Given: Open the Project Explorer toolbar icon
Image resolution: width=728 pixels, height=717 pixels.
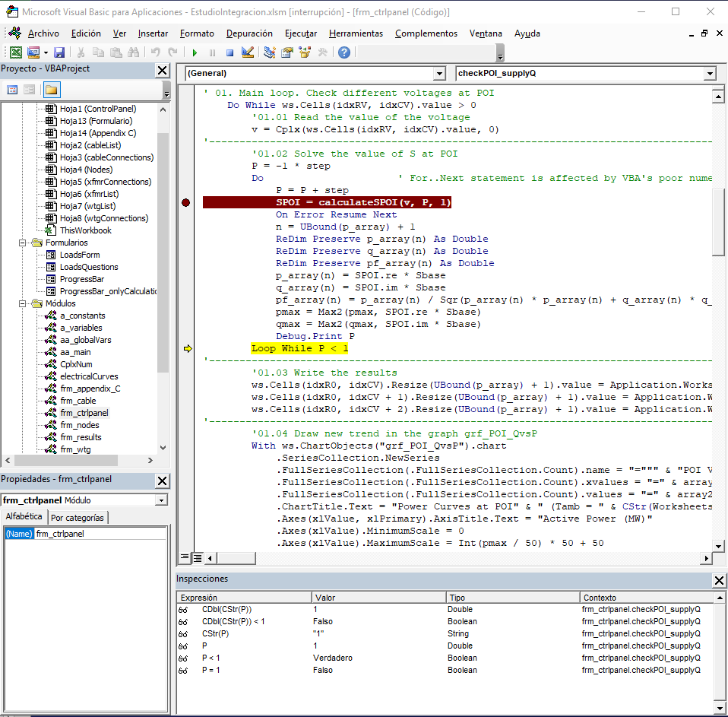Looking at the screenshot, I should tap(270, 52).
